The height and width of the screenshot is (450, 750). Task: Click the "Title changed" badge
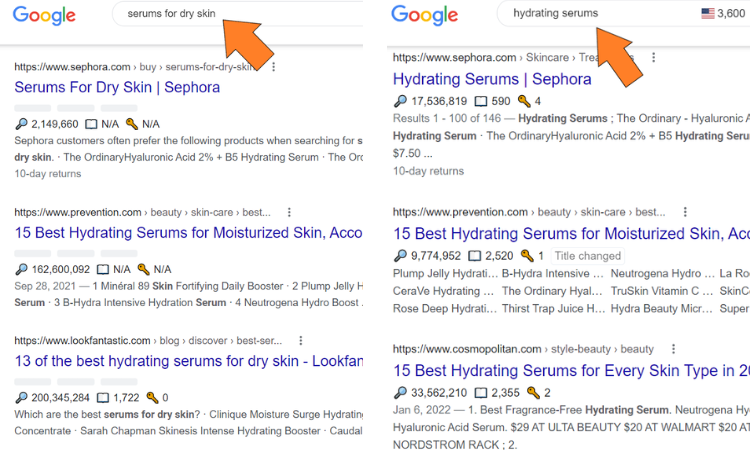[587, 256]
